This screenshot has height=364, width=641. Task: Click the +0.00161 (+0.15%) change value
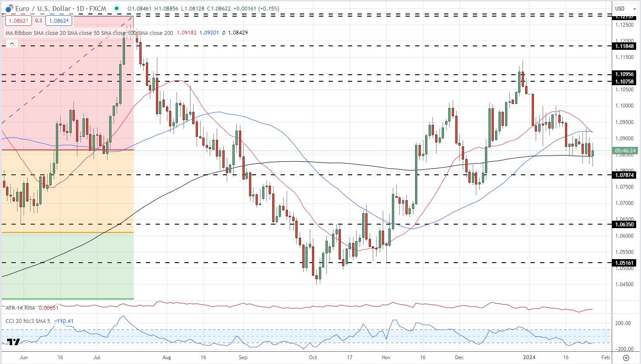[x=256, y=9]
